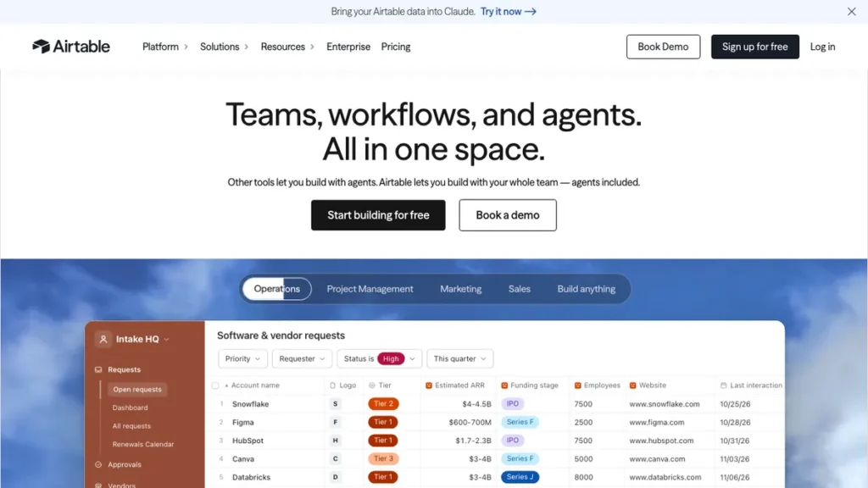868x488 pixels.
Task: Click the Approvals sidebar icon
Action: click(98, 465)
